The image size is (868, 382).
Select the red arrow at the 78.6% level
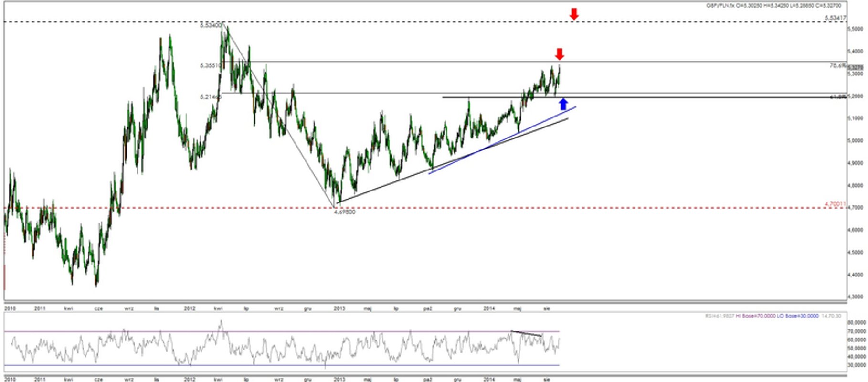click(x=560, y=54)
